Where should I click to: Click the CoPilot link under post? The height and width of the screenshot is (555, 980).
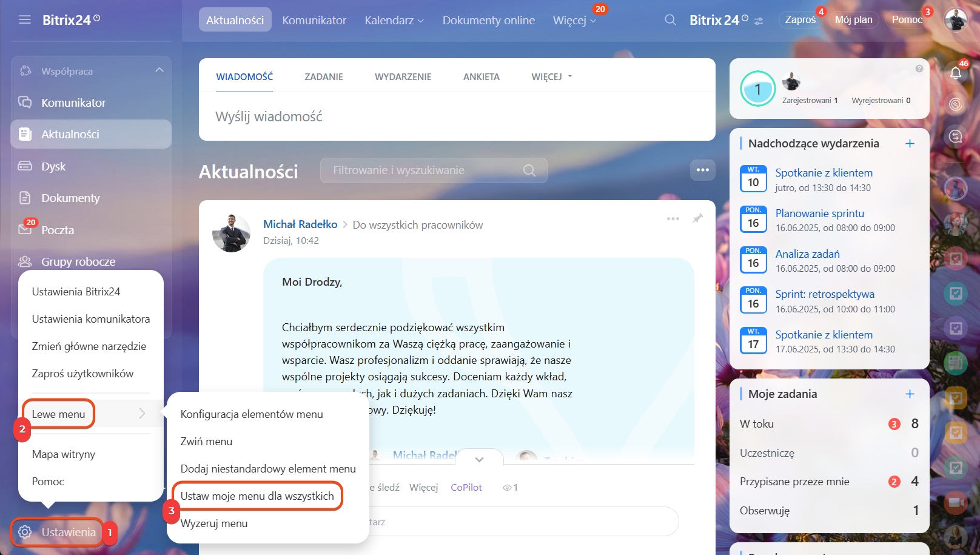click(x=466, y=488)
